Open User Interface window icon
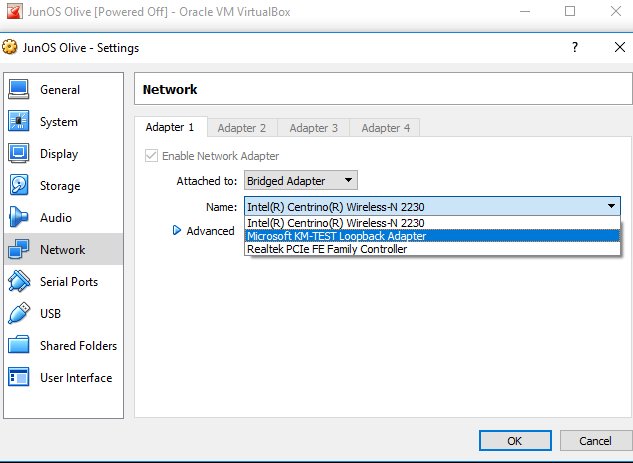This screenshot has height=463, width=633. click(19, 377)
